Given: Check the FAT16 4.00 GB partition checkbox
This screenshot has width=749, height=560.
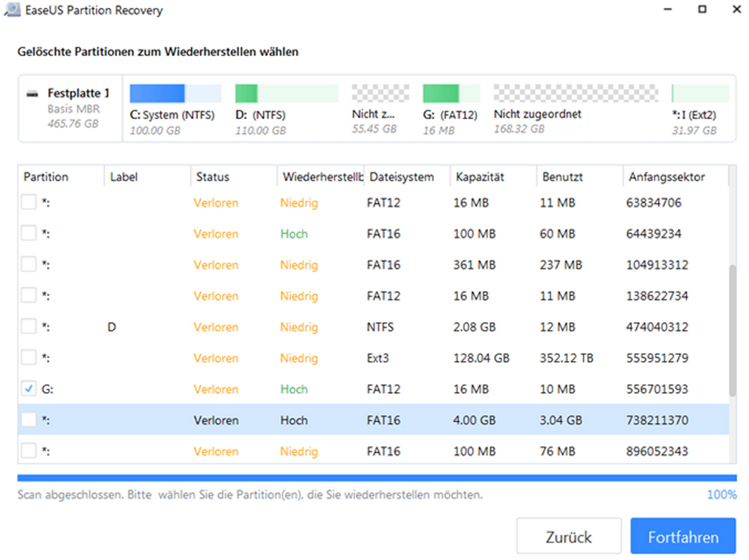Looking at the screenshot, I should pos(29,420).
